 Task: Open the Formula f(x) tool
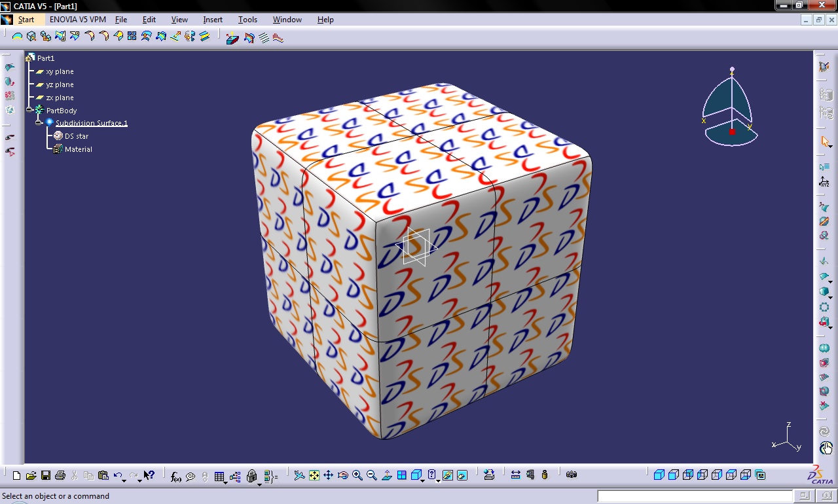pos(176,477)
